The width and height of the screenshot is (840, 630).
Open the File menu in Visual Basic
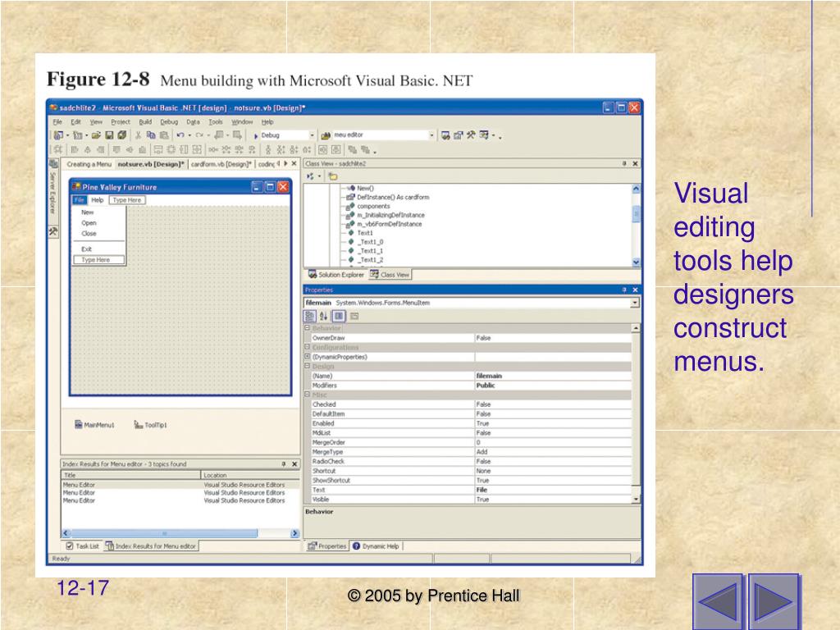[58, 122]
